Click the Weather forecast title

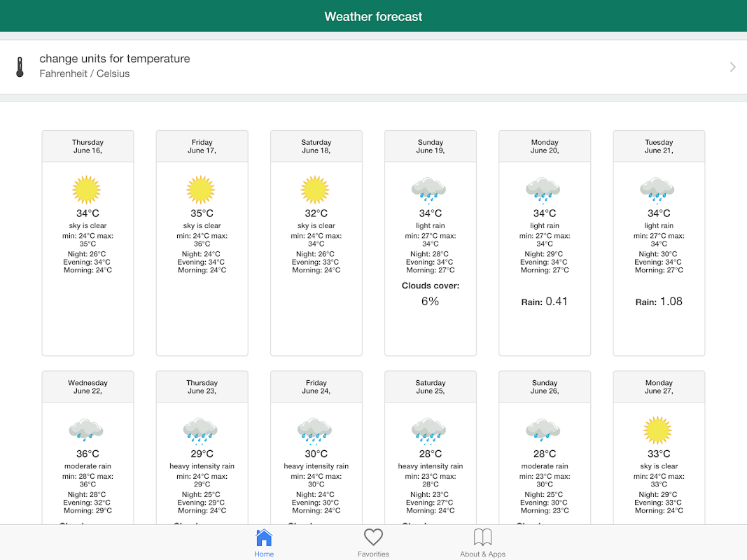tap(374, 17)
